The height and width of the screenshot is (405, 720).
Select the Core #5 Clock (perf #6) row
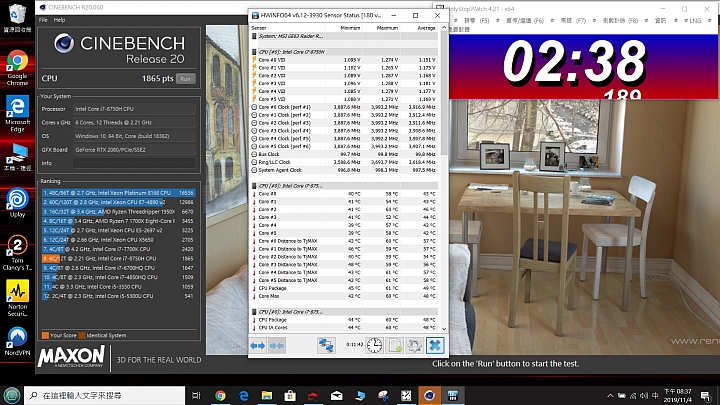344,146
